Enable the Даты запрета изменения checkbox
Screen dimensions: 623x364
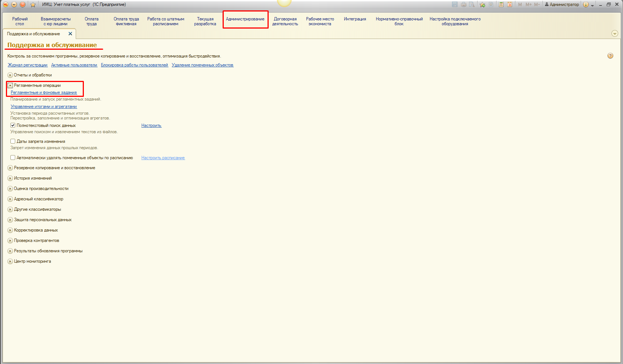(13, 141)
